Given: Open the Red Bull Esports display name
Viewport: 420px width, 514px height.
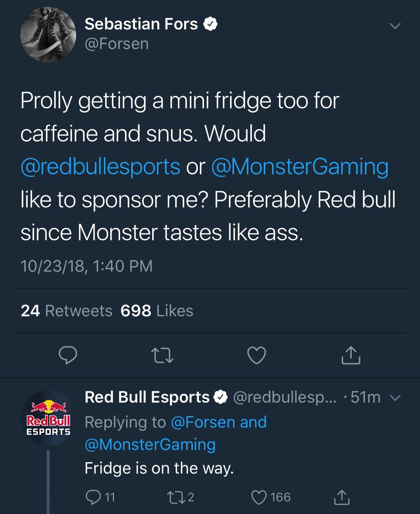Looking at the screenshot, I should click(147, 397).
